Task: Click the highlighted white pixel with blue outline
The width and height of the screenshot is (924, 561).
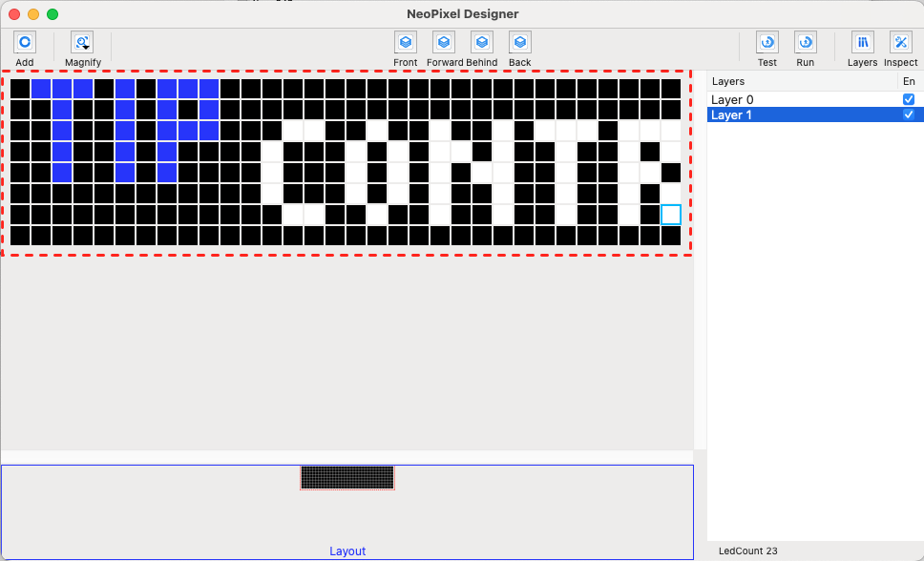Action: [x=671, y=215]
